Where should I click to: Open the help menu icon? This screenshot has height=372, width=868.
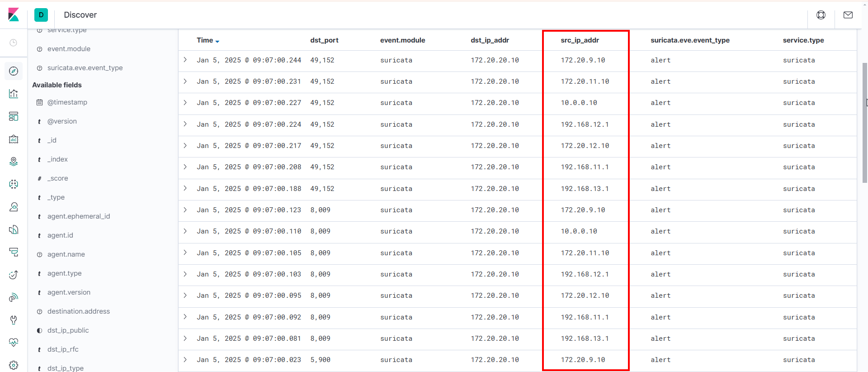pyautogui.click(x=821, y=15)
